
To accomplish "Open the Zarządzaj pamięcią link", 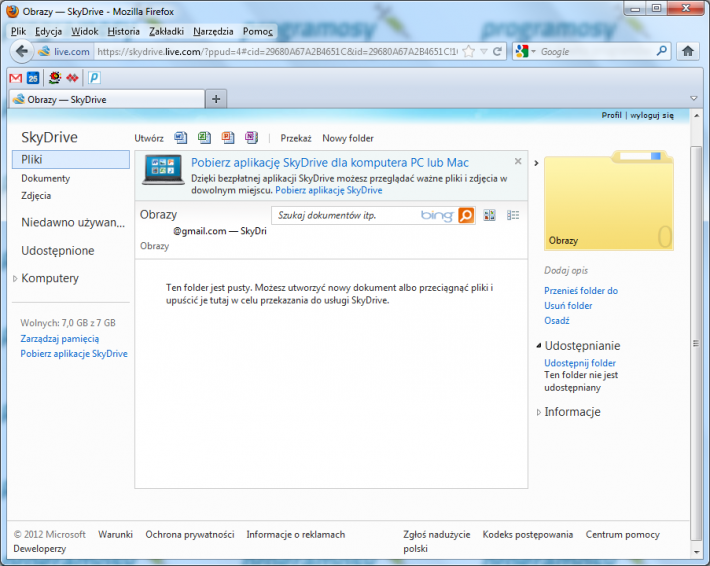I will pyautogui.click(x=59, y=339).
